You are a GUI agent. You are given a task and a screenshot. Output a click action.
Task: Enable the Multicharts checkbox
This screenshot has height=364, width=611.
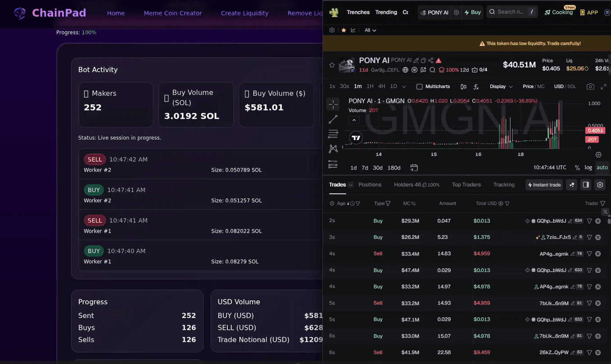pos(419,86)
